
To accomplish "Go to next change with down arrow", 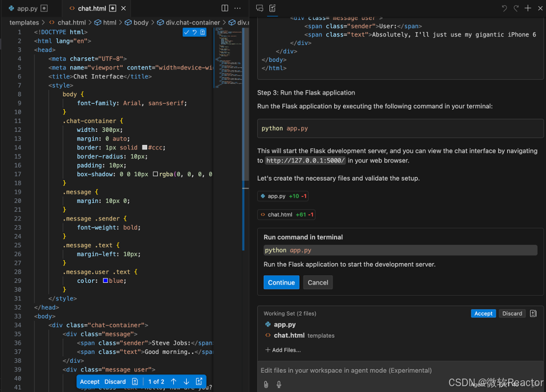I will click(186, 381).
